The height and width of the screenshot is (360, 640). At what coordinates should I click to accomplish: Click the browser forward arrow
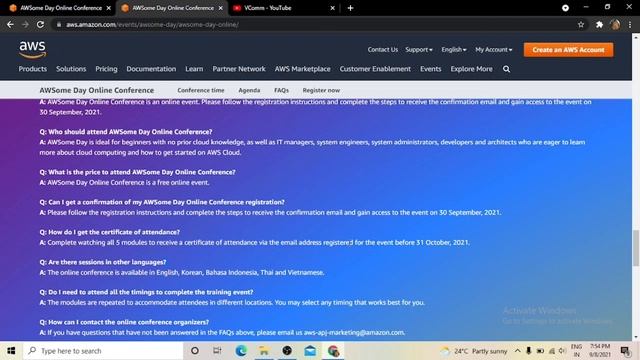[x=25, y=24]
